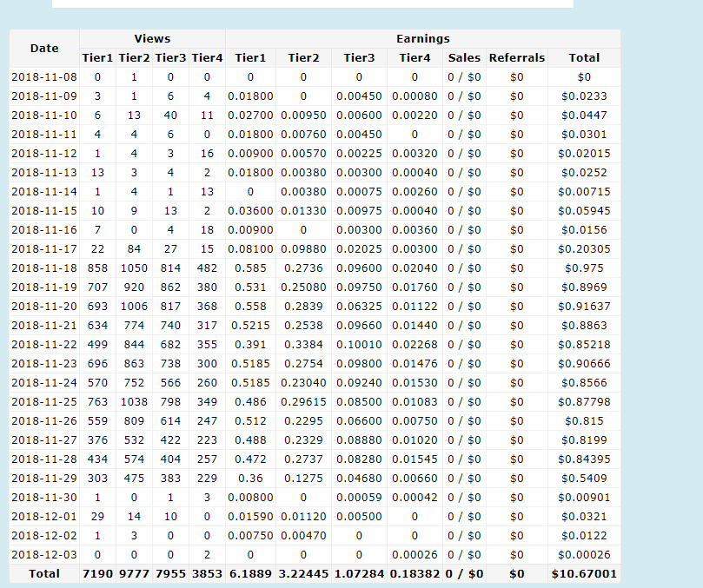Click the Referrals column header
Viewport: 703px width, 588px height.
pos(517,58)
